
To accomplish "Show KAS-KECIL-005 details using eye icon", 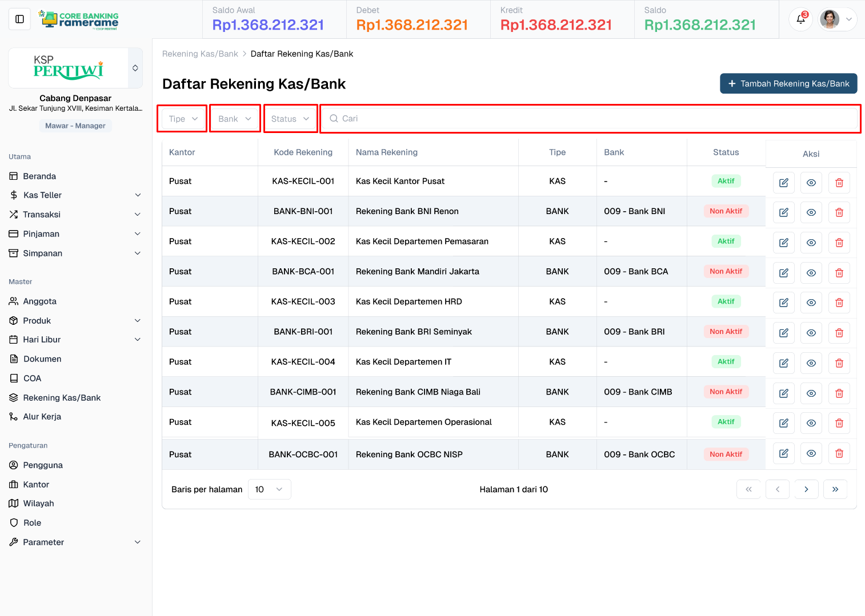I will [811, 423].
